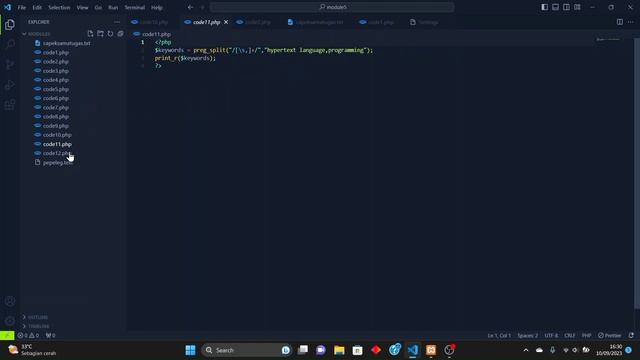
Task: Open the Search view in activity bar
Action: coord(10,44)
